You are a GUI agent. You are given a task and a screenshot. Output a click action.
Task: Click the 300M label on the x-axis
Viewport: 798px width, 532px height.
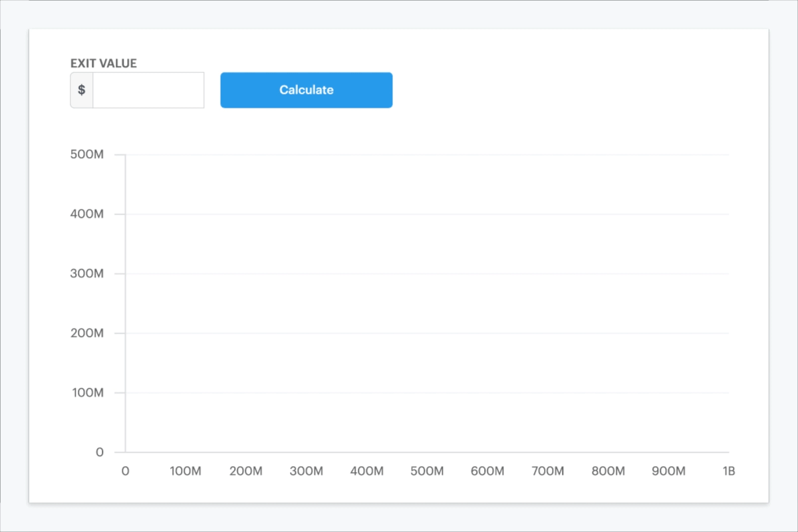coord(306,471)
